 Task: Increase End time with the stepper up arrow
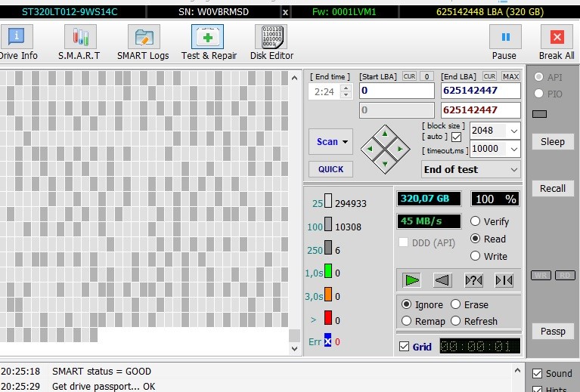346,88
